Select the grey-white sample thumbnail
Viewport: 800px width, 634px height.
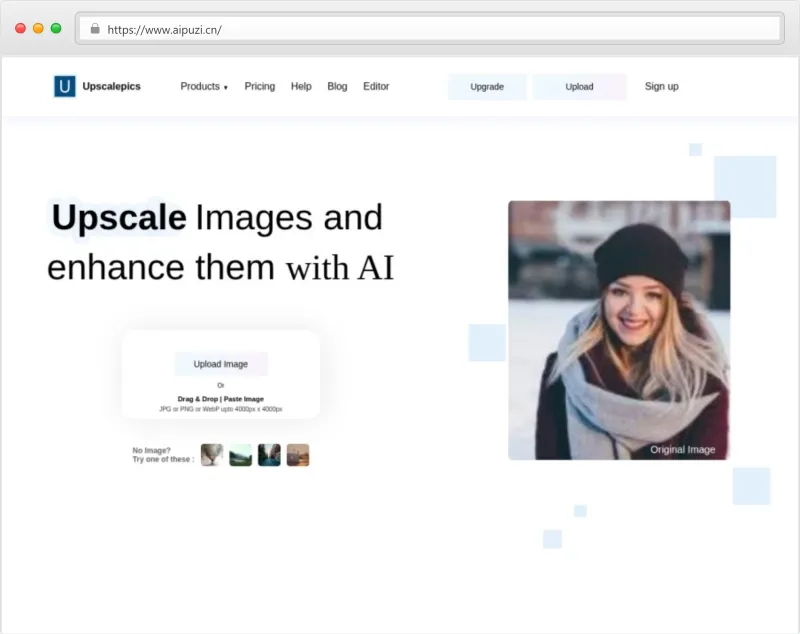[x=212, y=455]
